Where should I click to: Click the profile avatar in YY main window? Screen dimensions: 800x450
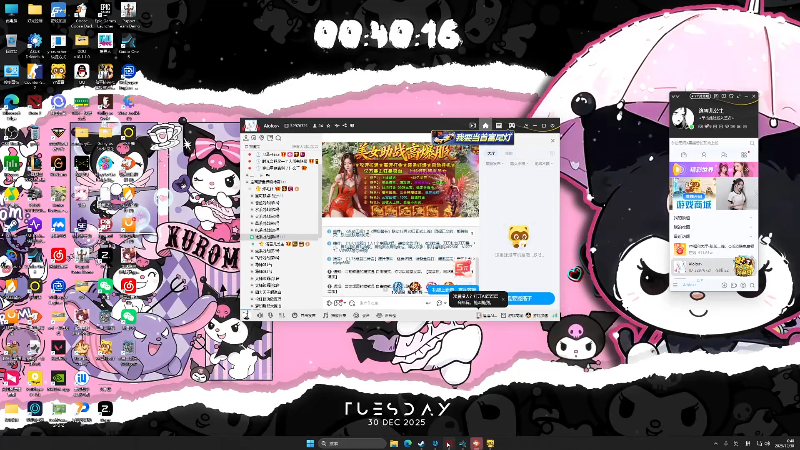click(682, 118)
